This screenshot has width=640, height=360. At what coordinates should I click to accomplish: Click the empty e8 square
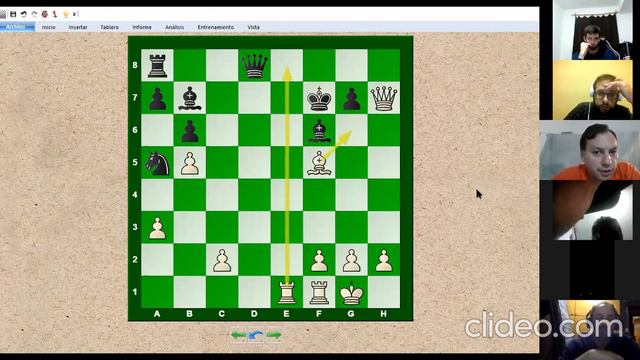(x=287, y=65)
